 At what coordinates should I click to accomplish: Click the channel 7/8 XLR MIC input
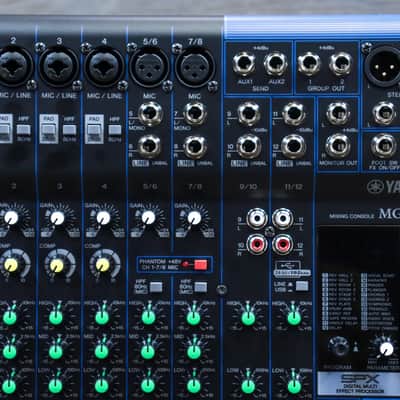195,68
